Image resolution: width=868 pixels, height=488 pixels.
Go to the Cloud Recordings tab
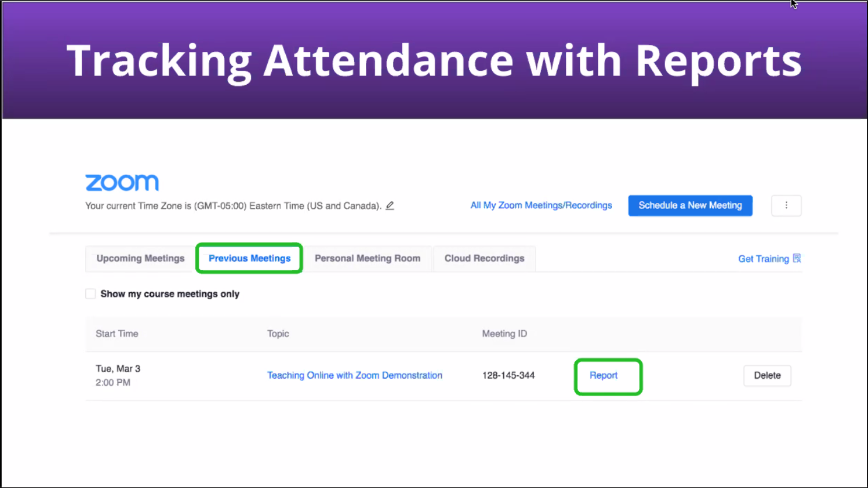click(485, 258)
